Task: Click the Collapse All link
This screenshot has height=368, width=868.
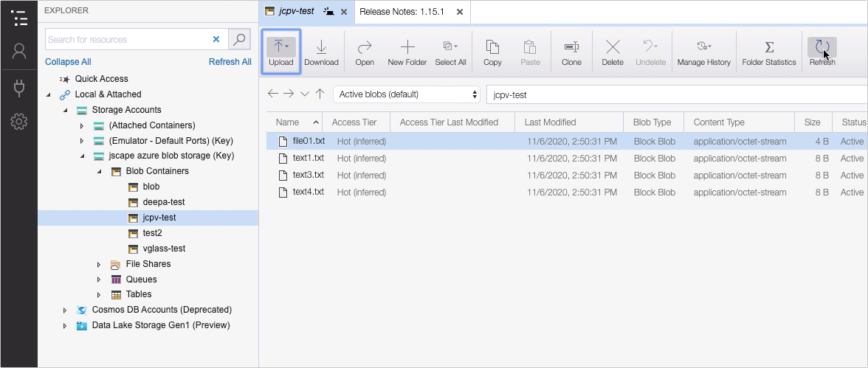Action: point(68,62)
